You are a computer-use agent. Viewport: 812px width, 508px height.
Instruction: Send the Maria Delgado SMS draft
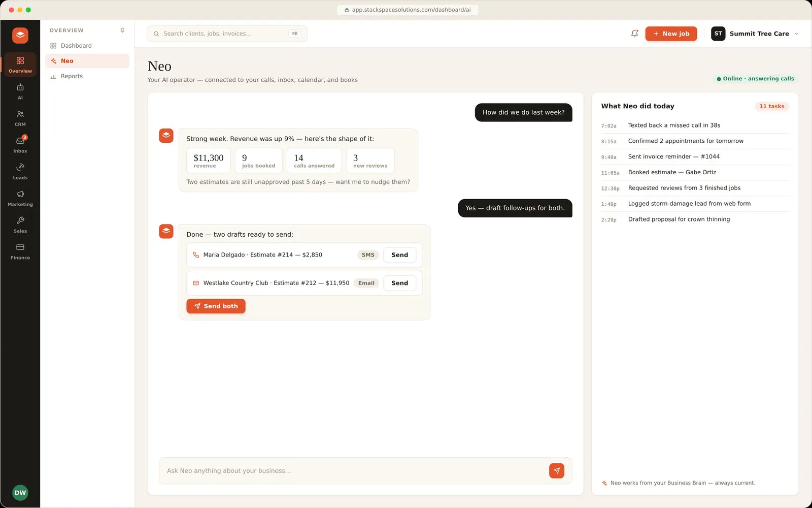coord(399,255)
